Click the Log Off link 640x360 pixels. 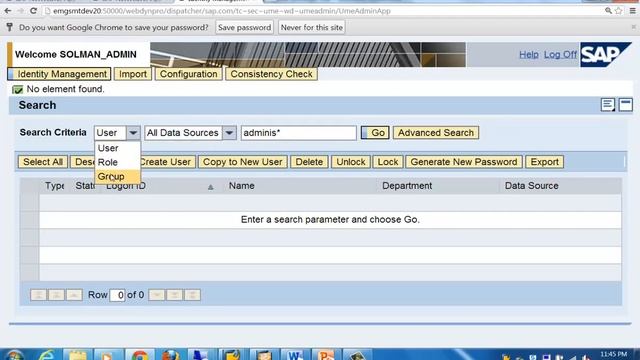click(x=560, y=54)
